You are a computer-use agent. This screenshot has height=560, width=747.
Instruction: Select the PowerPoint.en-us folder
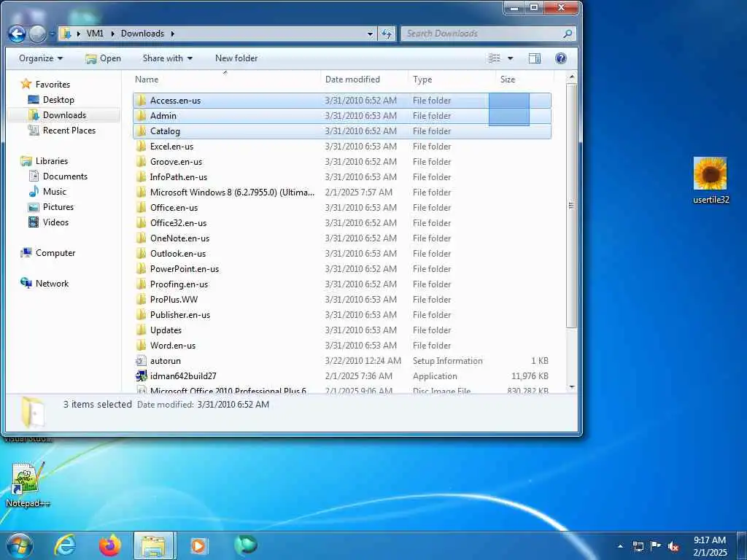[x=342, y=268]
